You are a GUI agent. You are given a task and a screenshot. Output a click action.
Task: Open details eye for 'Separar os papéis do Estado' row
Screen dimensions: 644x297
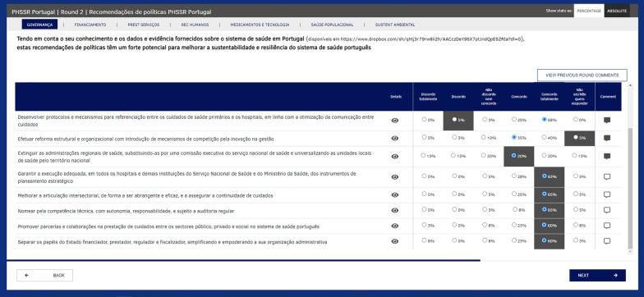[x=395, y=241]
